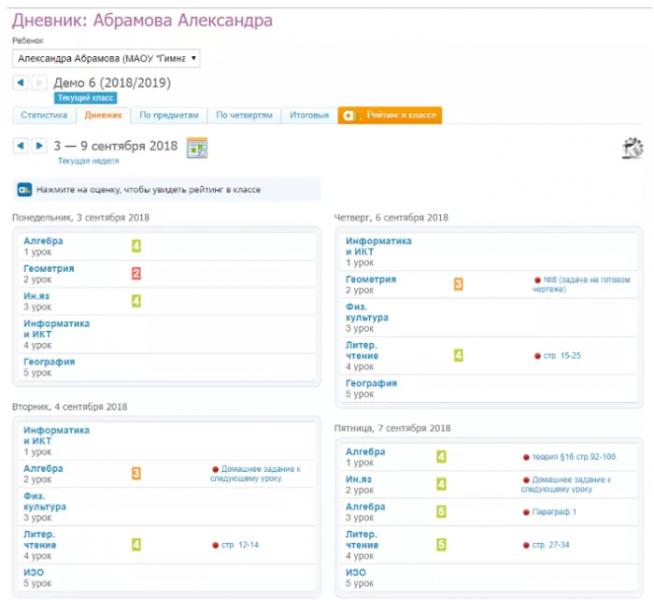Viewport: 654px width, 600px height.
Task: Click the Текущая неделя link
Action: coord(88,161)
